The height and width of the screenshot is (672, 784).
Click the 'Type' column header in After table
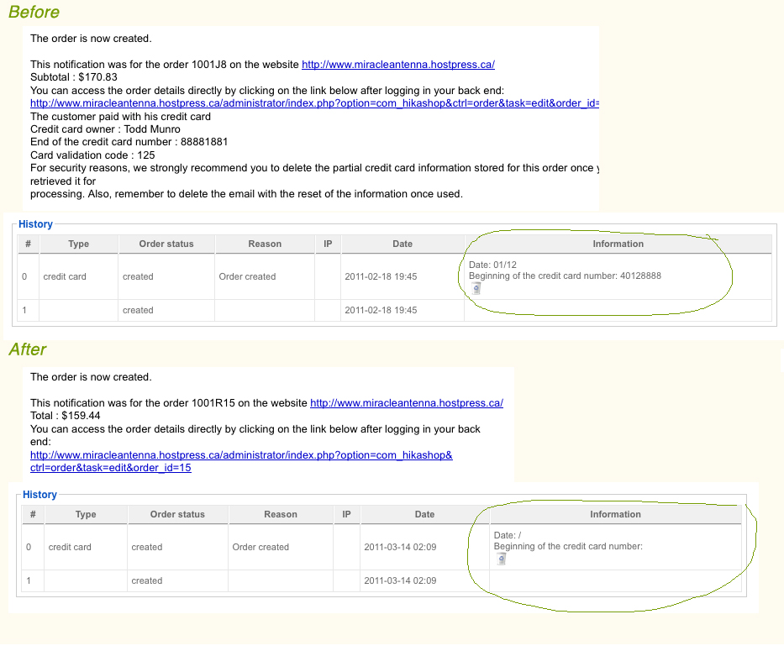[x=86, y=514]
